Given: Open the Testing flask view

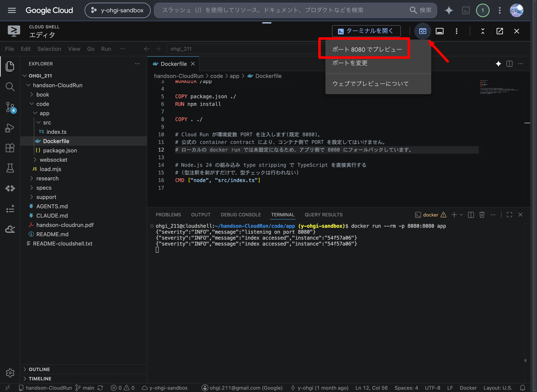Looking at the screenshot, I should pyautogui.click(x=10, y=168).
